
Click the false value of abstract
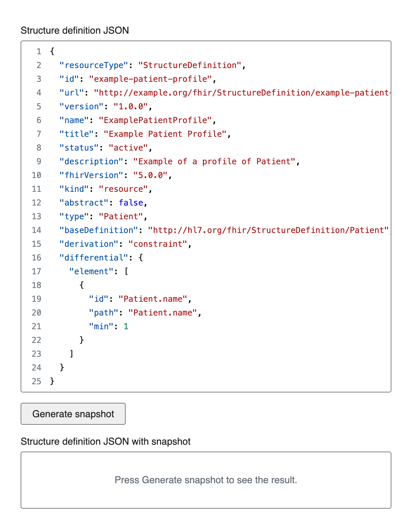[x=131, y=203]
